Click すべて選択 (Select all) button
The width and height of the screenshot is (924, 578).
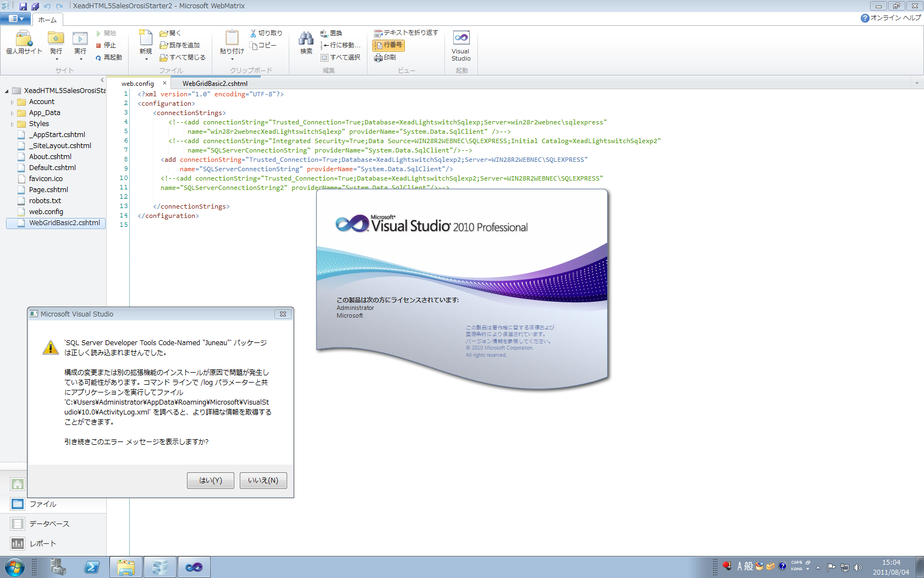[341, 57]
